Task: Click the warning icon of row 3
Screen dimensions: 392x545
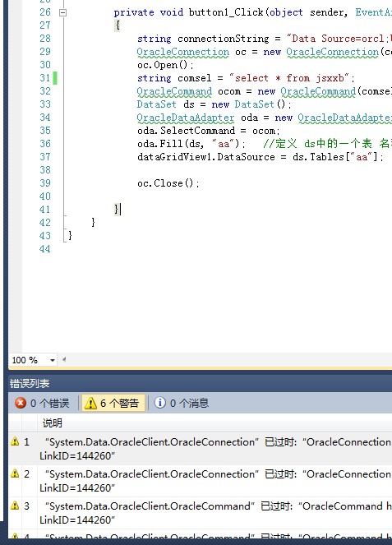Action: [x=15, y=505]
